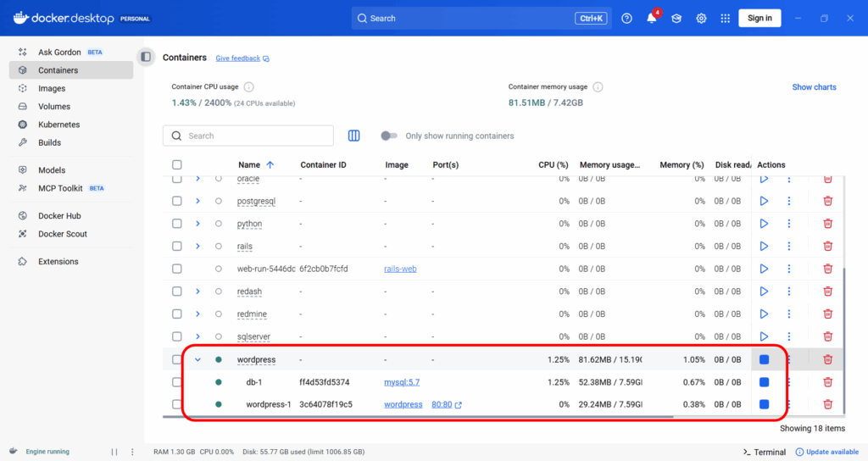This screenshot has height=461, width=868.
Task: Open the Learning center graduation cap icon
Action: pyautogui.click(x=676, y=19)
